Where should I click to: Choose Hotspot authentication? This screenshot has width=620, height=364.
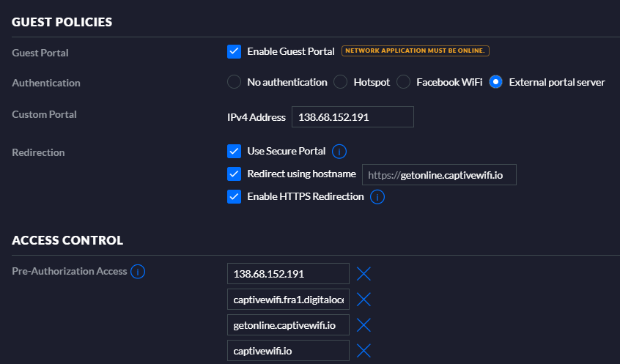(340, 82)
